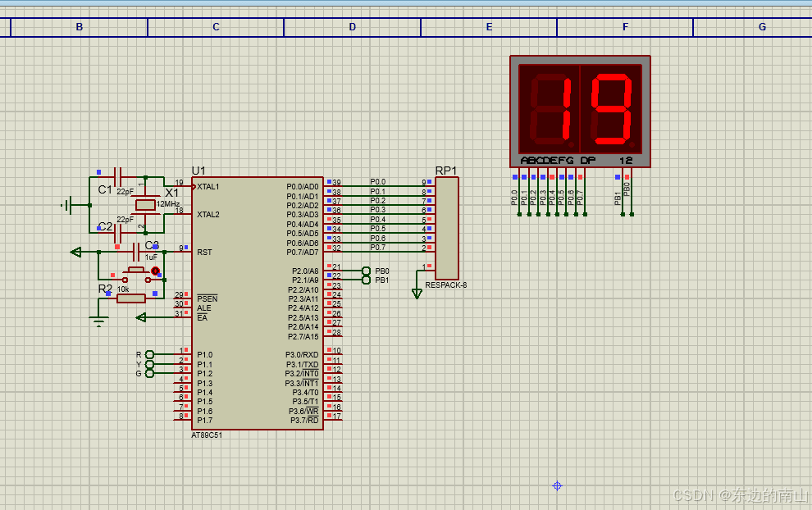Screen dimensions: 812x510
Task: Click the PSEN pin label
Action: pos(208,298)
